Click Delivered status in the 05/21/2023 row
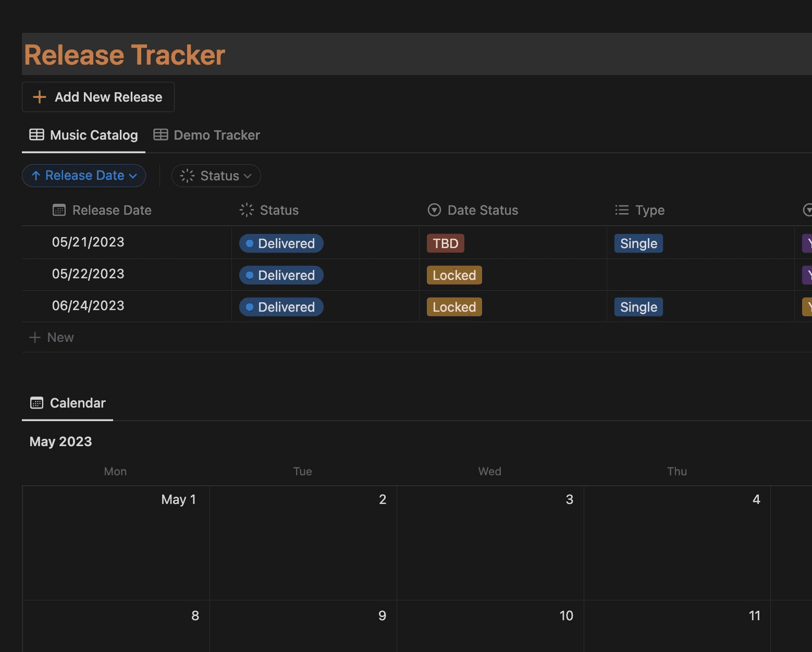Screen dimensions: 812x652 coord(281,243)
